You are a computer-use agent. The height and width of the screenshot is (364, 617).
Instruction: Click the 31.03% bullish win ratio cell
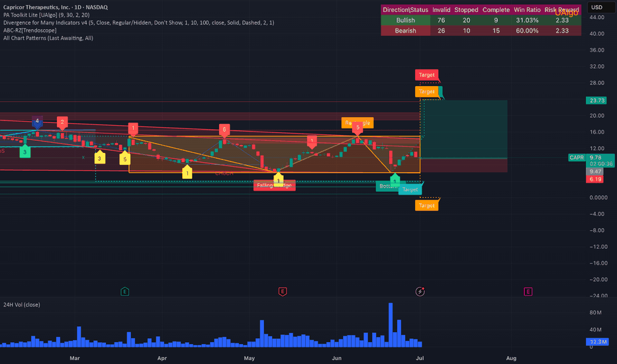pos(527,20)
